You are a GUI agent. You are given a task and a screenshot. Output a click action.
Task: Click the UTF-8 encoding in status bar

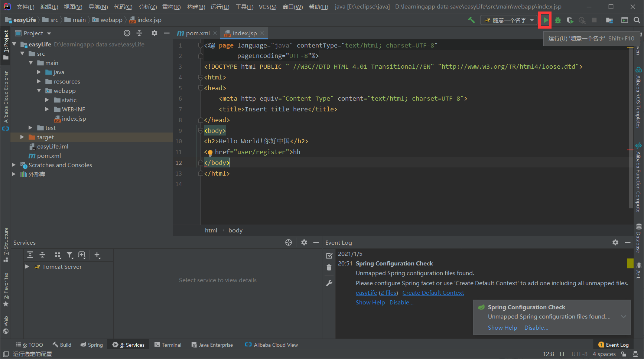pos(579,354)
